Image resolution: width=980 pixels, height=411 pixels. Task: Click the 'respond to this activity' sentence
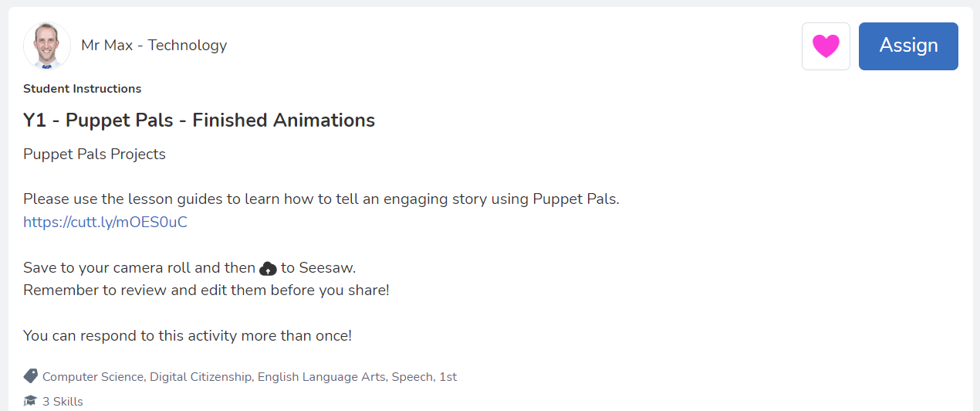(x=188, y=336)
